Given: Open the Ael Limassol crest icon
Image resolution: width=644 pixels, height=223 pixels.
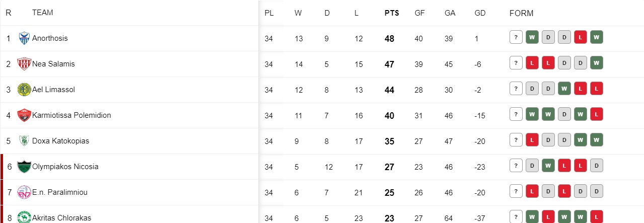Looking at the screenshot, I should (x=24, y=90).
